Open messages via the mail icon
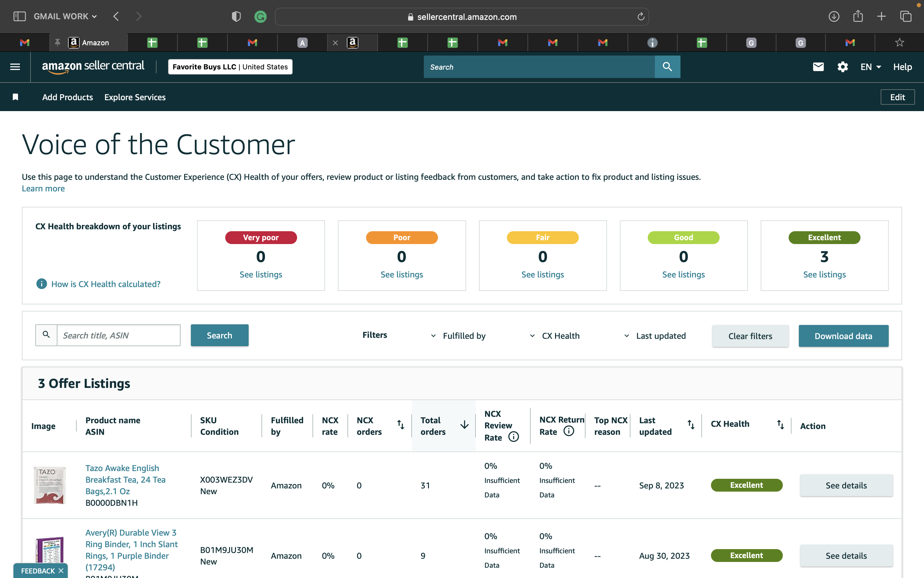Image resolution: width=924 pixels, height=578 pixels. pyautogui.click(x=818, y=67)
